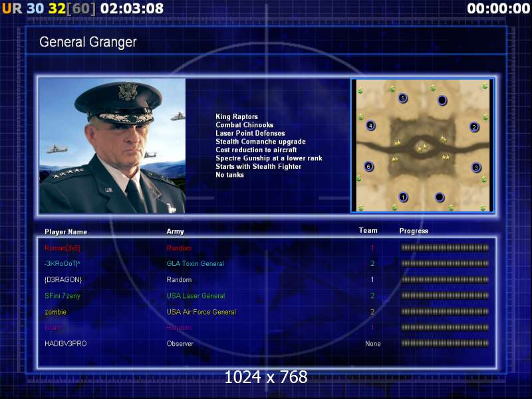Click the 'Observer' army entry
The width and height of the screenshot is (532, 399).
pyautogui.click(x=180, y=343)
